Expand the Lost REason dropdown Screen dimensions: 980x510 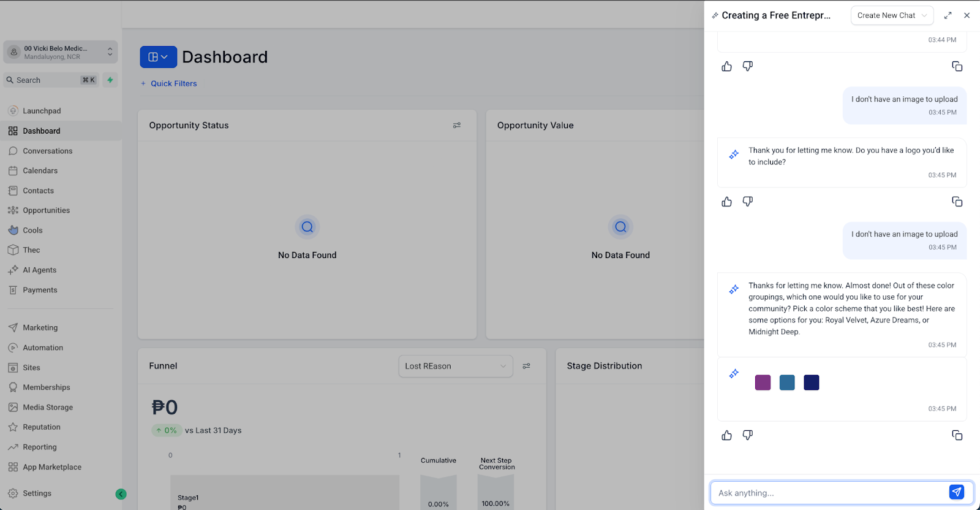pyautogui.click(x=456, y=366)
